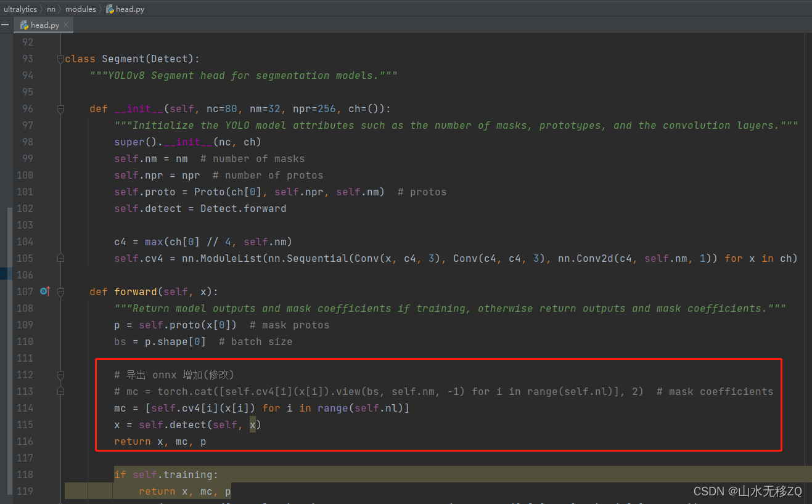Click the 'self.nm = nm' assignment
Image resolution: width=812 pixels, height=504 pixels.
tap(151, 159)
